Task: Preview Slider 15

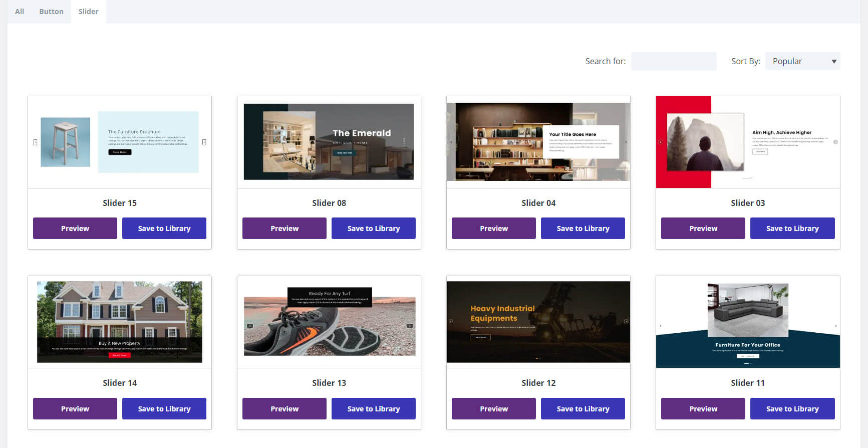Action: 75,228
